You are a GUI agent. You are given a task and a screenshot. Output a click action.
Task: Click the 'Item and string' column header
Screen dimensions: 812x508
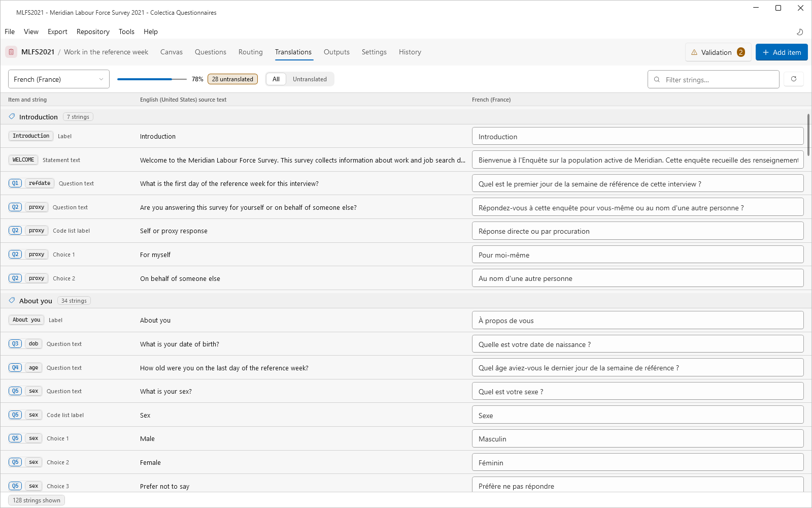tap(27, 100)
